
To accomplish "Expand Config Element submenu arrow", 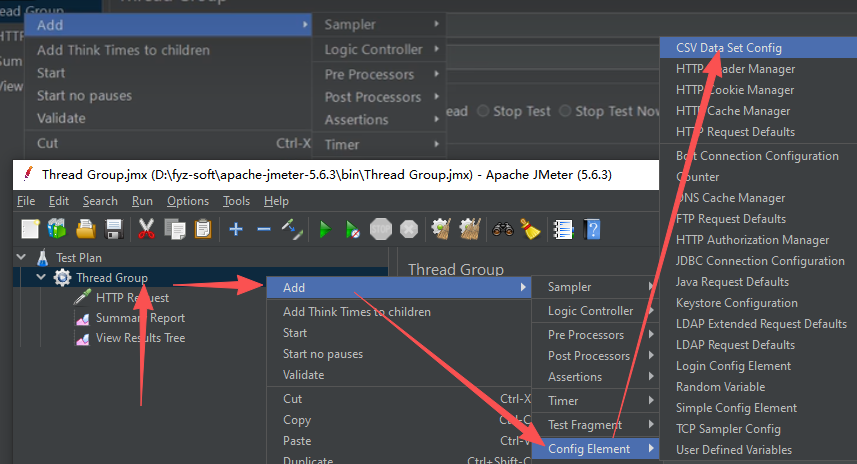I will click(650, 449).
